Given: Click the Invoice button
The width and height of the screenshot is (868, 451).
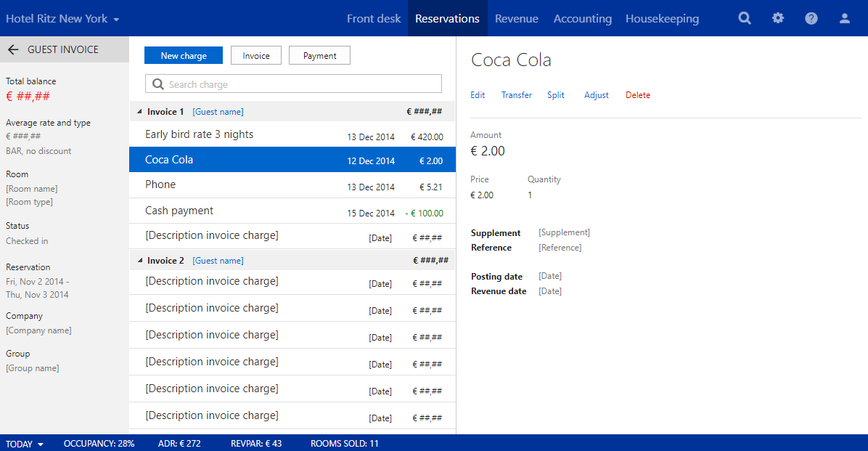Looking at the screenshot, I should pyautogui.click(x=255, y=55).
